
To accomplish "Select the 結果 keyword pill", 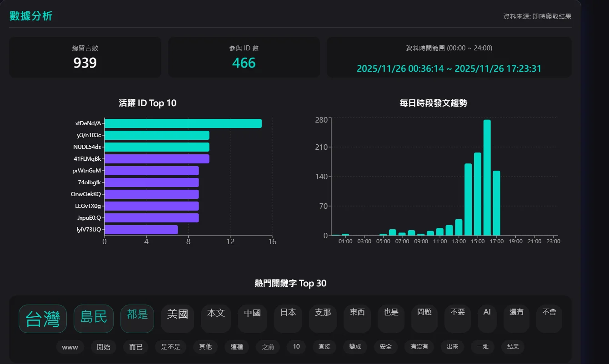I will pos(513,347).
